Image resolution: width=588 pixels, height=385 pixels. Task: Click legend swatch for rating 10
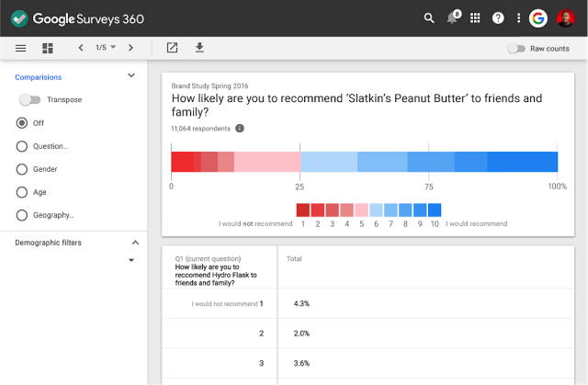(x=435, y=209)
